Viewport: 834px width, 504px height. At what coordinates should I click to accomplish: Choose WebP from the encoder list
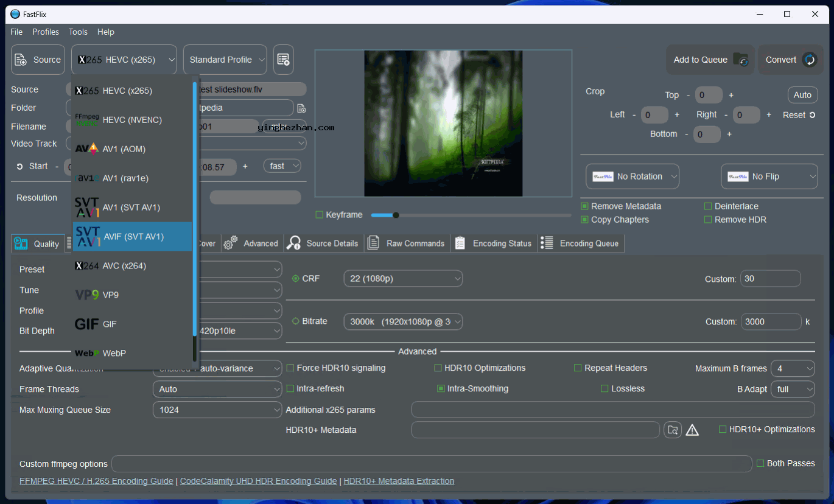[132, 353]
